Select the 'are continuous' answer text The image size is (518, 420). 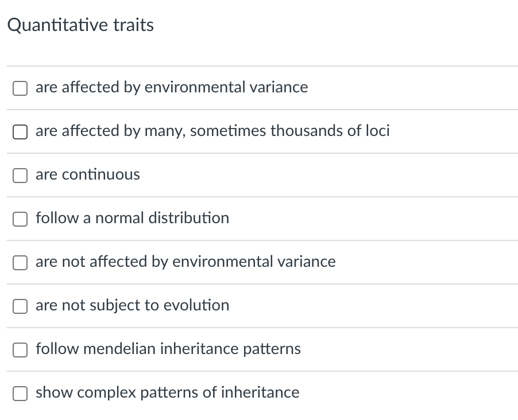87,174
